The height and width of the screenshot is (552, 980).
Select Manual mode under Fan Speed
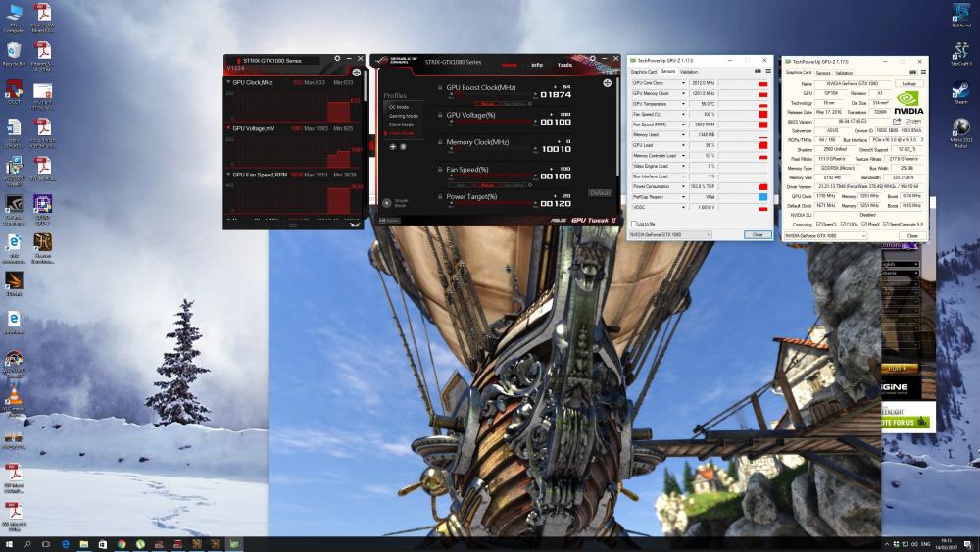coord(487,185)
